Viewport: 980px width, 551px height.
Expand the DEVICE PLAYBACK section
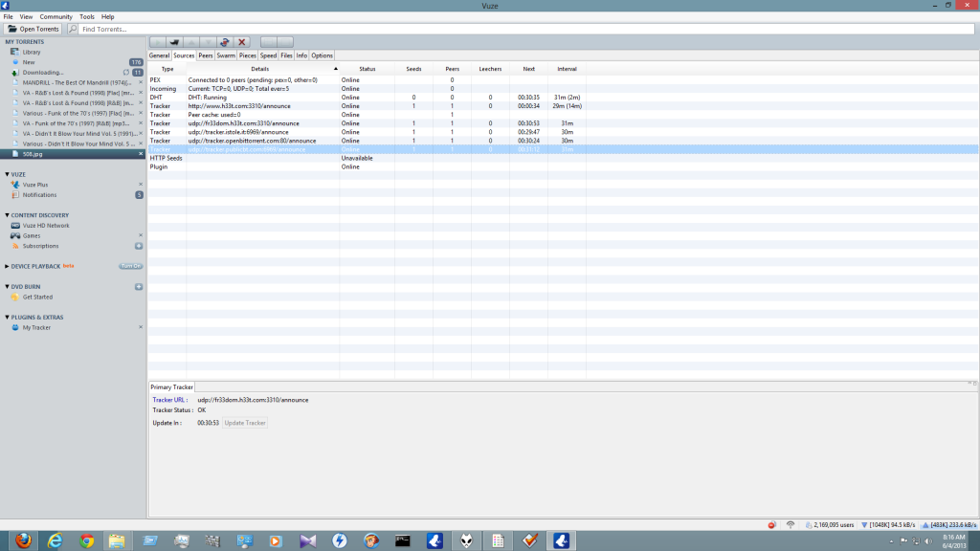[7, 266]
